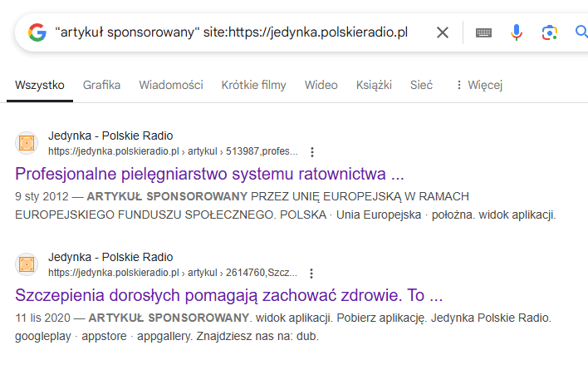Start voice search with microphone
The height and width of the screenshot is (370, 588).
(x=517, y=32)
